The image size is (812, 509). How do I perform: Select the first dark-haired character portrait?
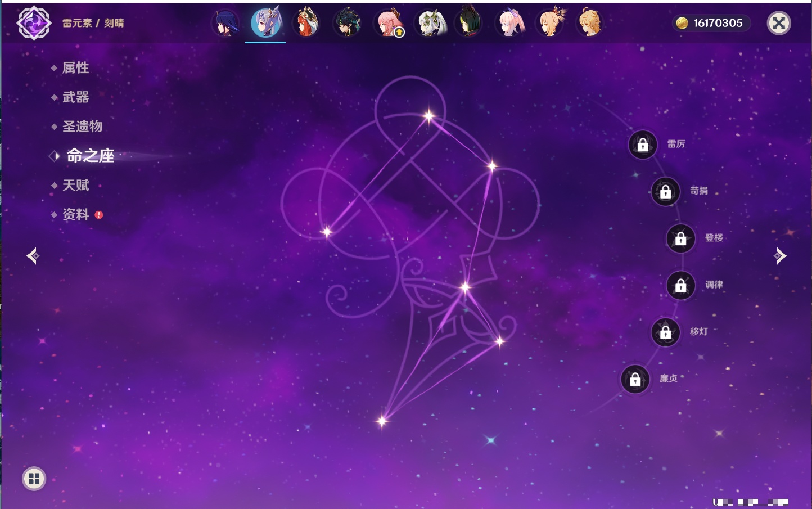(225, 23)
